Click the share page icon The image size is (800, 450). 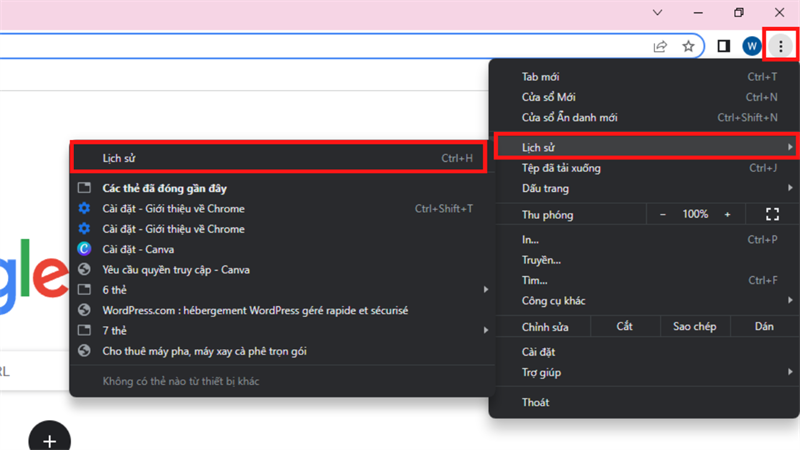coord(660,46)
